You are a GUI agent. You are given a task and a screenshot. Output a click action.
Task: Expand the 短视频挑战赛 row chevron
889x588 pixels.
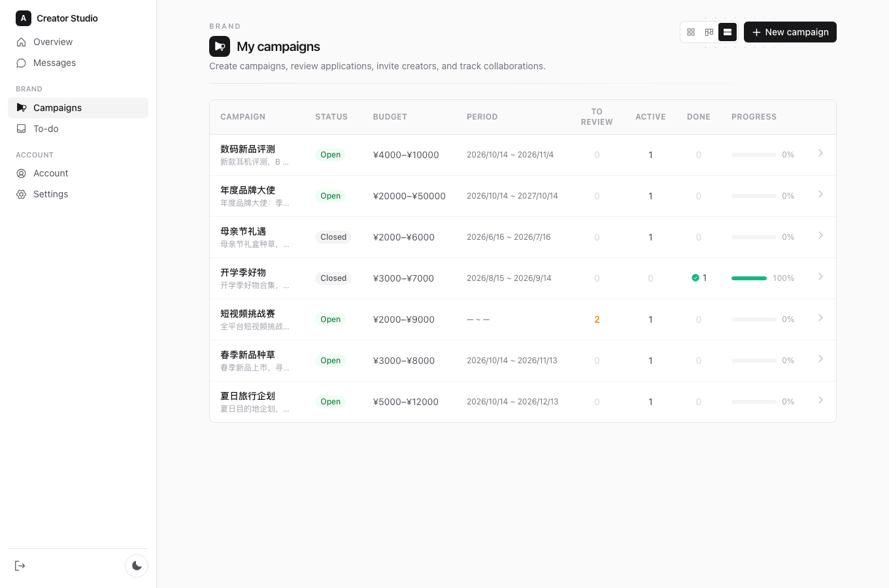point(820,318)
